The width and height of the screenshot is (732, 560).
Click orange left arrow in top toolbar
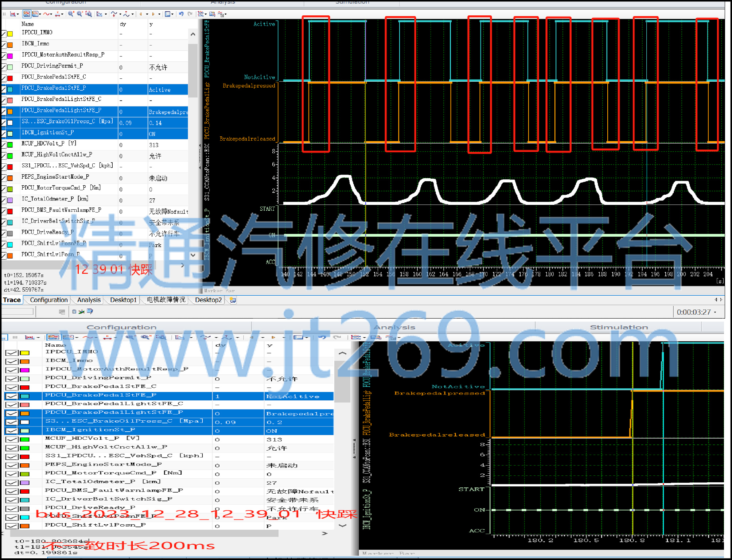(x=141, y=14)
